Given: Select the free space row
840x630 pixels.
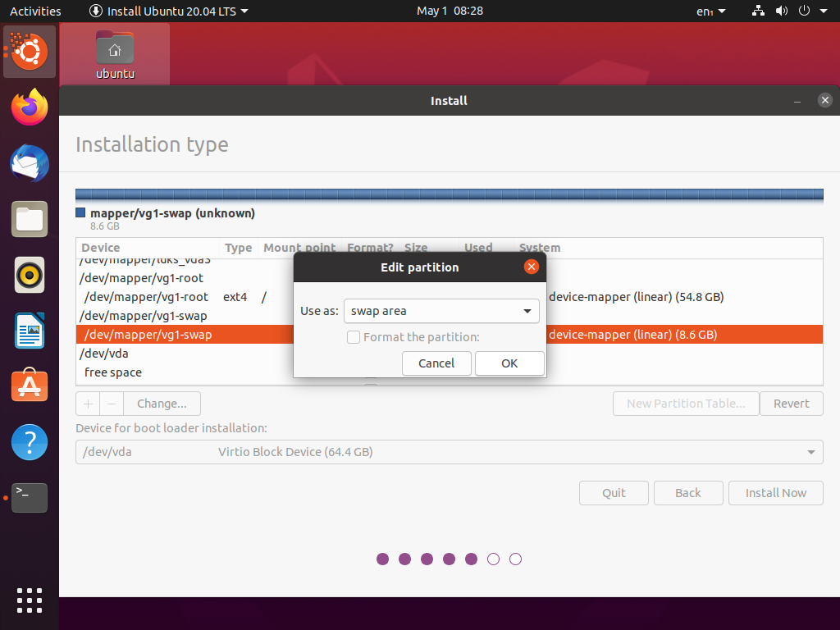Looking at the screenshot, I should [x=449, y=372].
